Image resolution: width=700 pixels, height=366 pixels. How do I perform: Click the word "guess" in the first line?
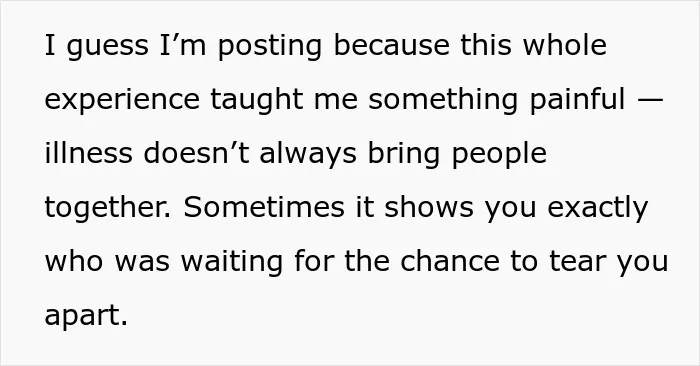(x=108, y=46)
